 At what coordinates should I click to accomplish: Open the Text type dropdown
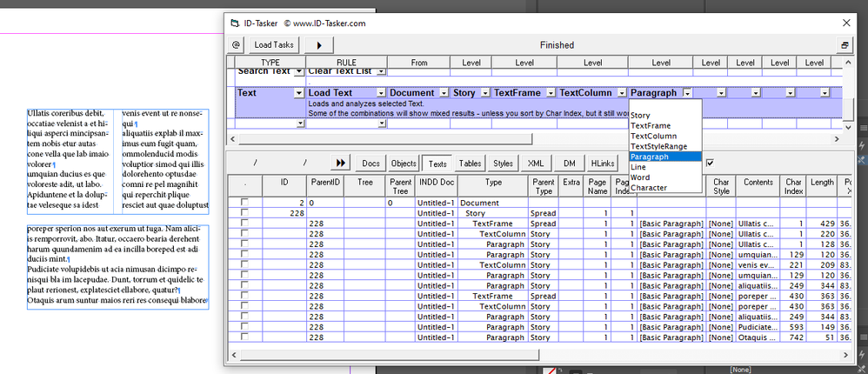point(298,92)
